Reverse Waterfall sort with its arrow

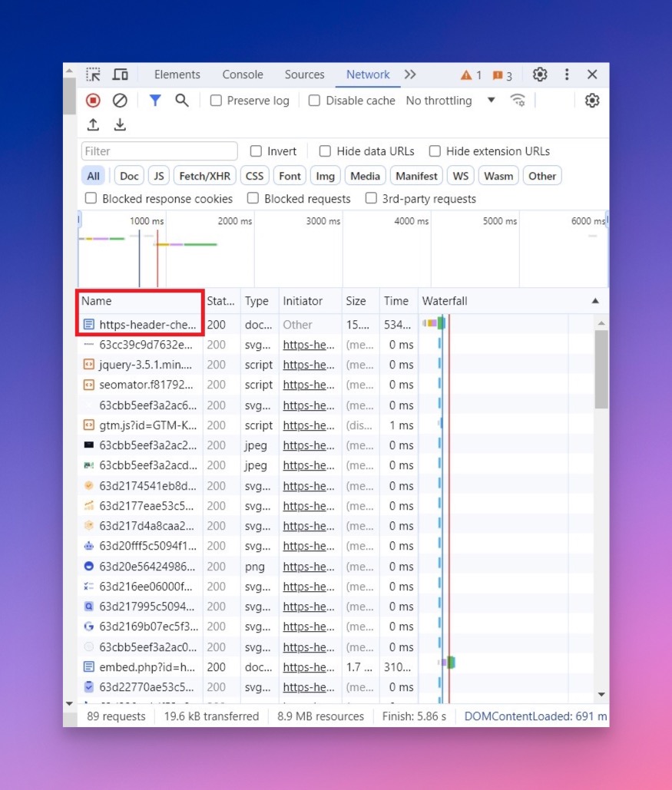[x=596, y=300]
